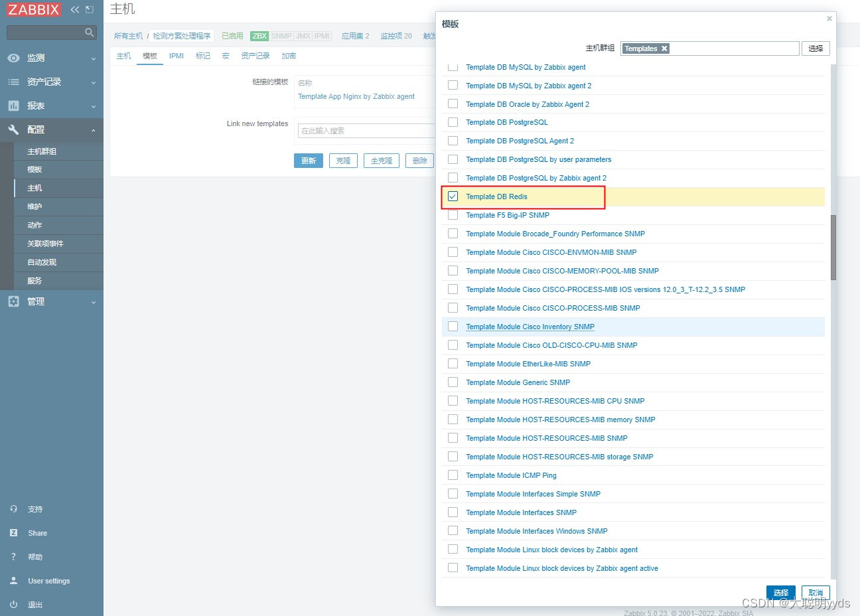
Task: Open 维护 in configuration submenu
Action: [58, 206]
